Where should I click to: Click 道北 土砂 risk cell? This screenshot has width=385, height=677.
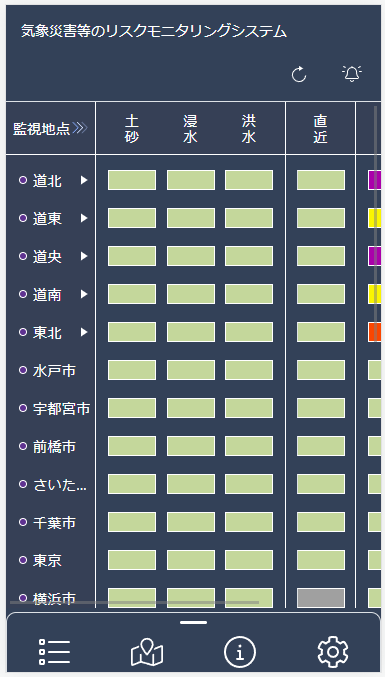[132, 180]
